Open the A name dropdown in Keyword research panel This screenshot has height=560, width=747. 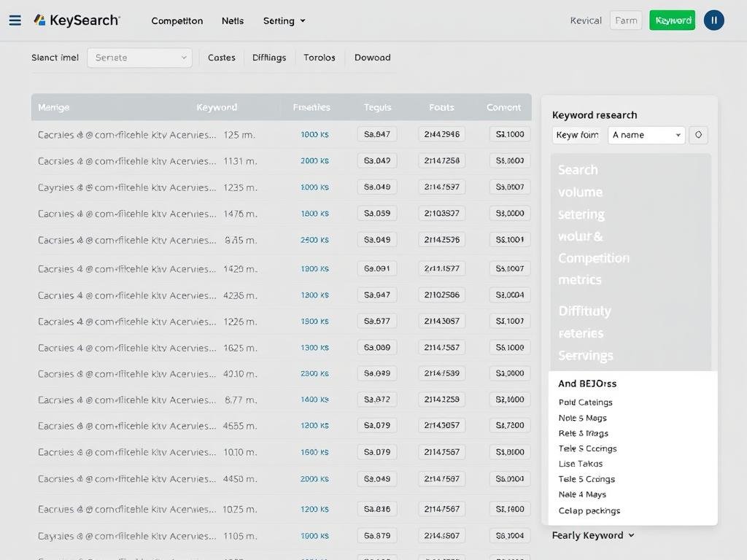coord(645,134)
